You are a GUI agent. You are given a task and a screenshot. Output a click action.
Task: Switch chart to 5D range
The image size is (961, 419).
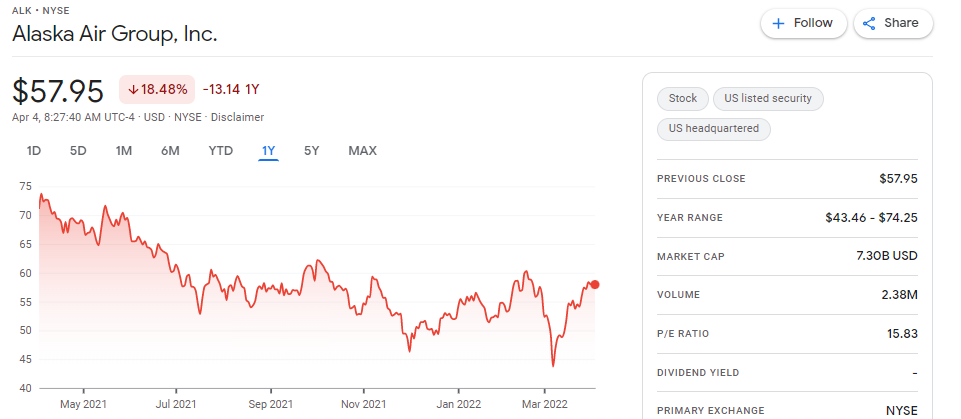(78, 151)
